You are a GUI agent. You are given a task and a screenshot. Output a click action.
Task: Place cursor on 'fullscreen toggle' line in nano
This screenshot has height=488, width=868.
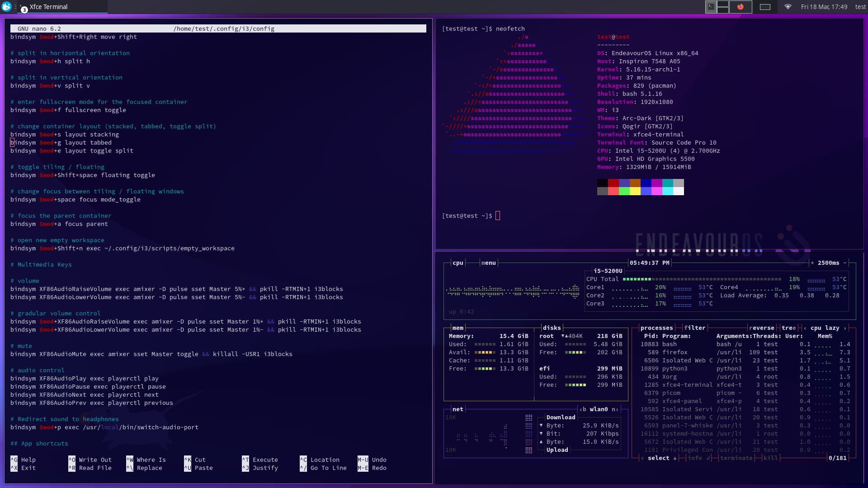(x=68, y=110)
